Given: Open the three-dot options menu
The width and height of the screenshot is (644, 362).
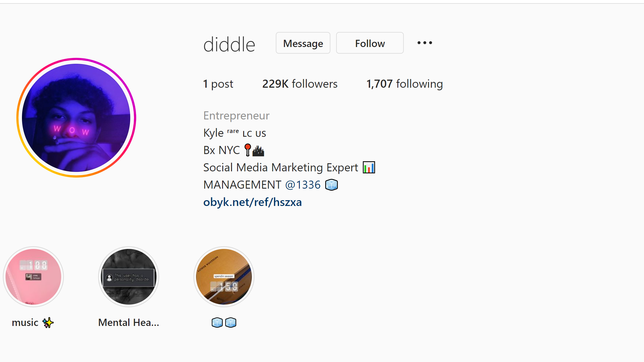Looking at the screenshot, I should (x=425, y=43).
